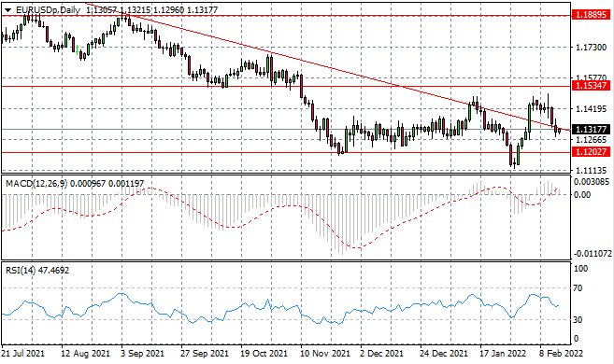Click the current price tag 1.13177
This screenshot has width=614, height=364.
592,129
